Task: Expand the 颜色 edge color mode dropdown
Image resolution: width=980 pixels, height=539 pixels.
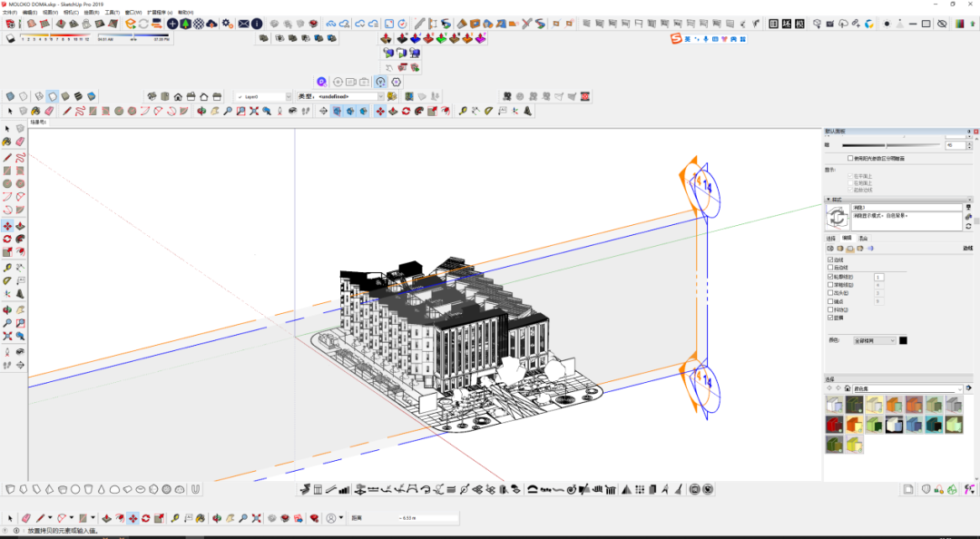Action: tap(874, 340)
